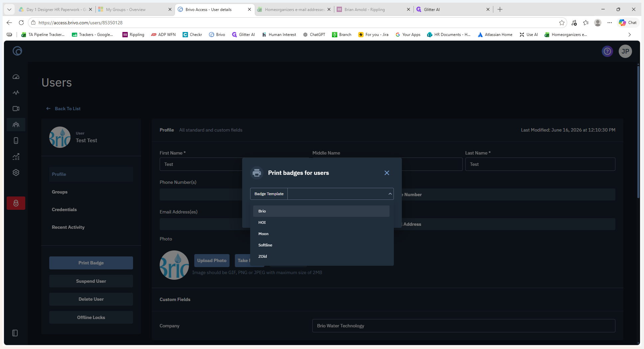The image size is (644, 349).
Task: Click the Upload Photo button
Action: pos(212,260)
